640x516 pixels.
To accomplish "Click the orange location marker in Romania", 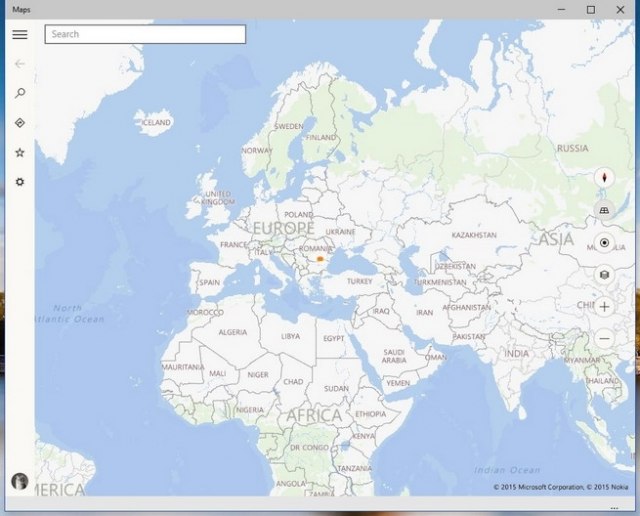I will (x=320, y=259).
